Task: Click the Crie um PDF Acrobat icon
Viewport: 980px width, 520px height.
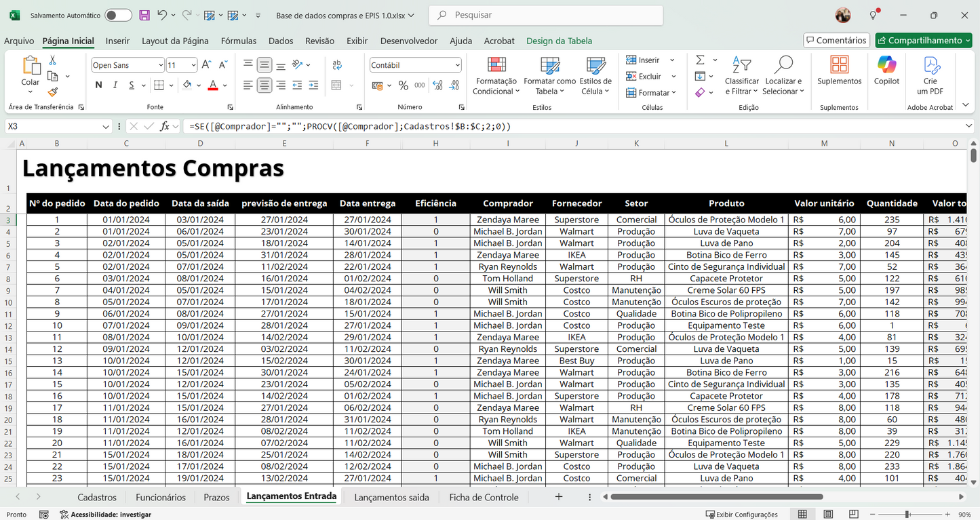Action: pyautogui.click(x=930, y=71)
